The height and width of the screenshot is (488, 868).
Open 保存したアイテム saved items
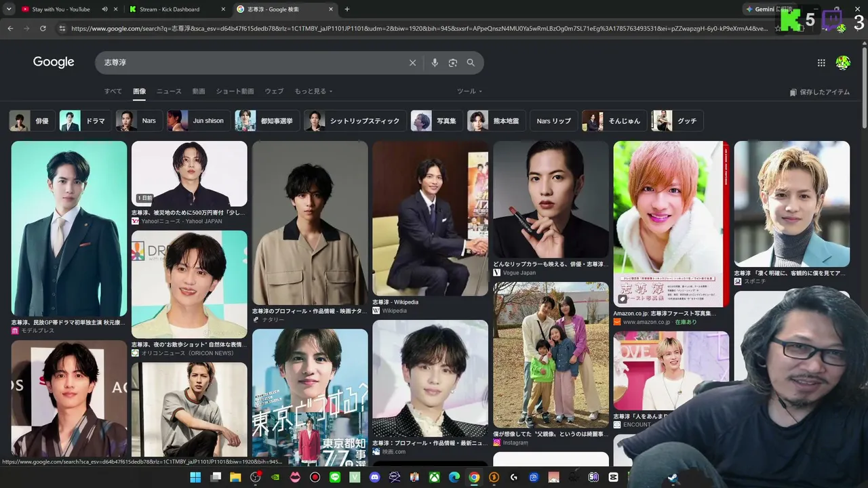tap(820, 92)
